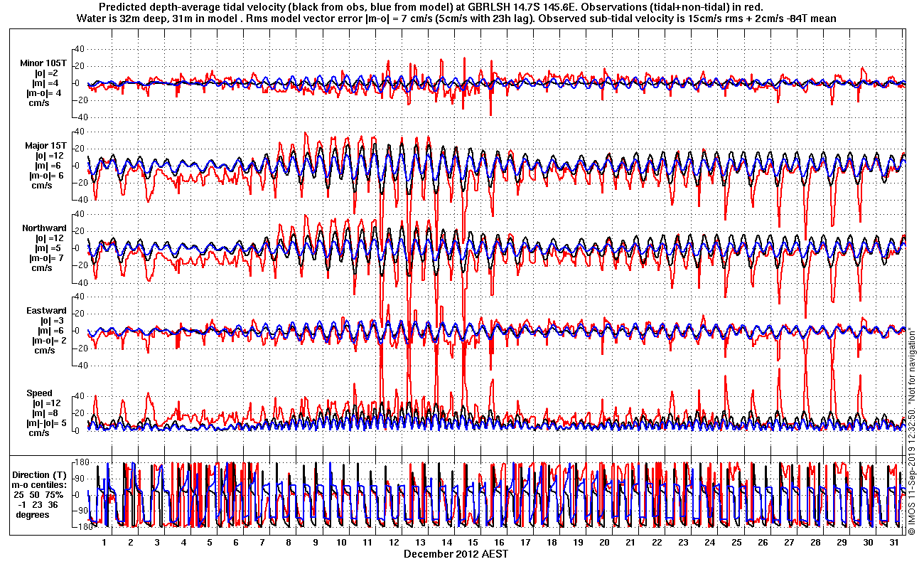Select day "5" on the date axis
This screenshot has width=924, height=569.
(x=210, y=542)
